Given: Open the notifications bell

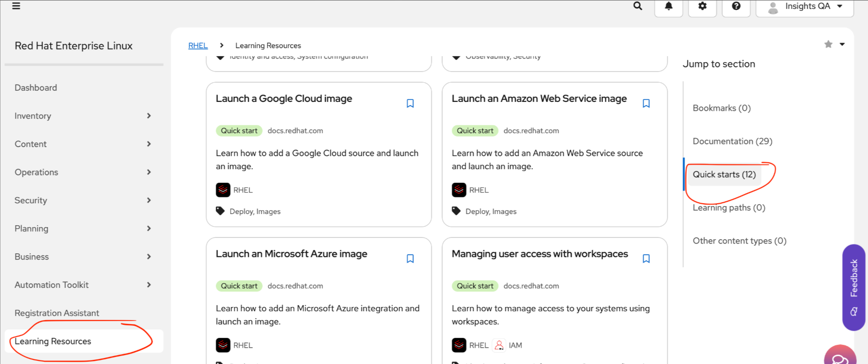Looking at the screenshot, I should pyautogui.click(x=669, y=6).
